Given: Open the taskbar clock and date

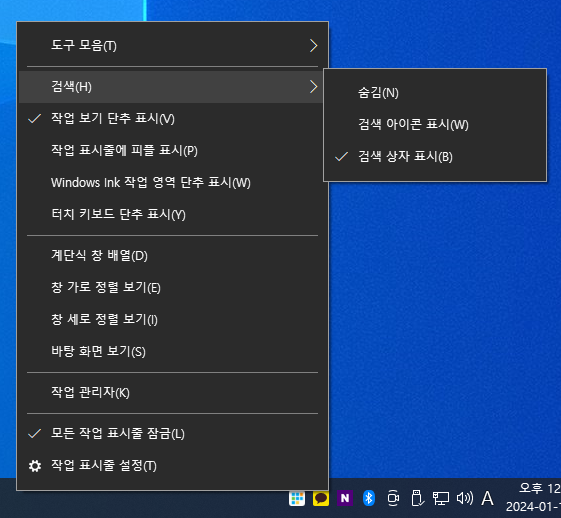Looking at the screenshot, I should click(x=533, y=498).
